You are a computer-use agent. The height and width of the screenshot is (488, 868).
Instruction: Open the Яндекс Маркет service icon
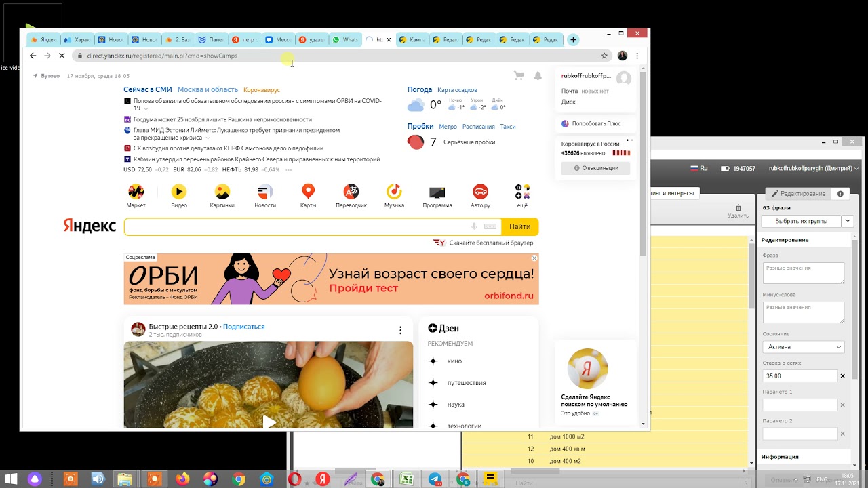tap(136, 192)
